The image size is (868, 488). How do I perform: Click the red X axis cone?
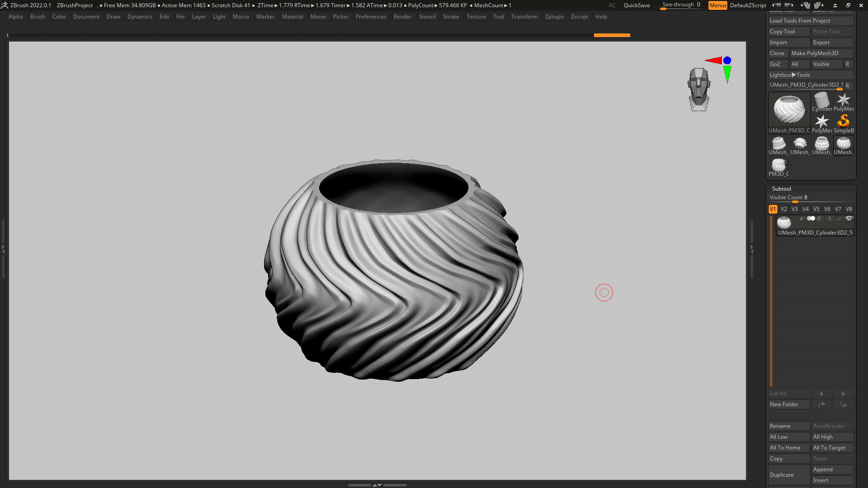713,60
